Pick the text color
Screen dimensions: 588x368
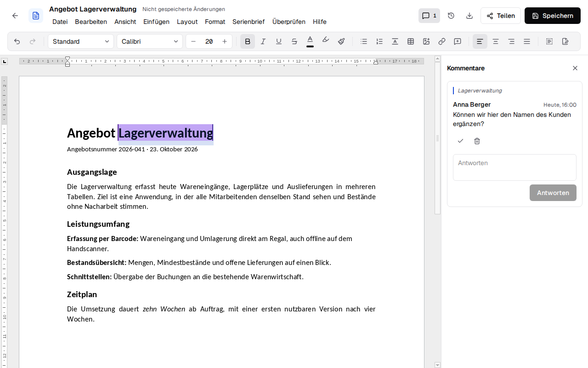point(310,41)
